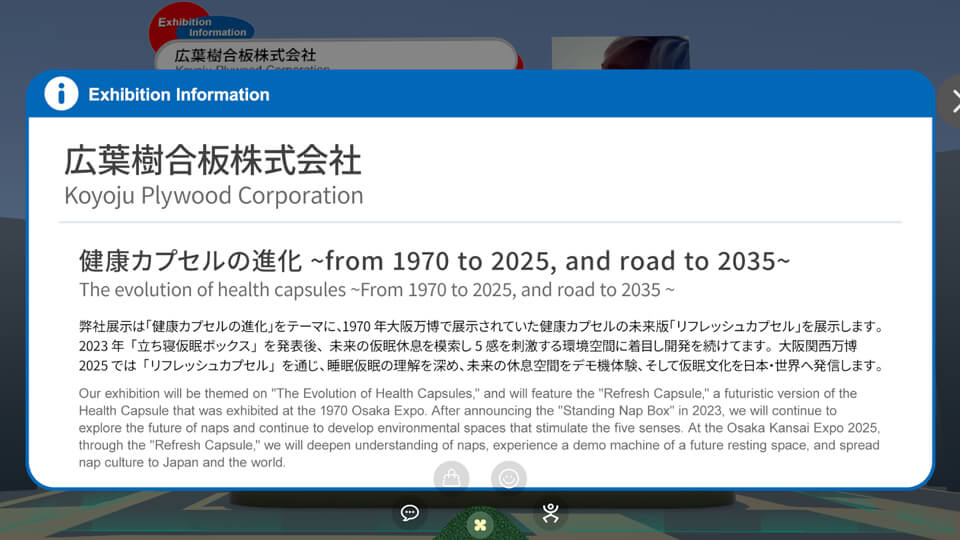Click the Japanese title 健康カプセルの進化

(x=435, y=261)
